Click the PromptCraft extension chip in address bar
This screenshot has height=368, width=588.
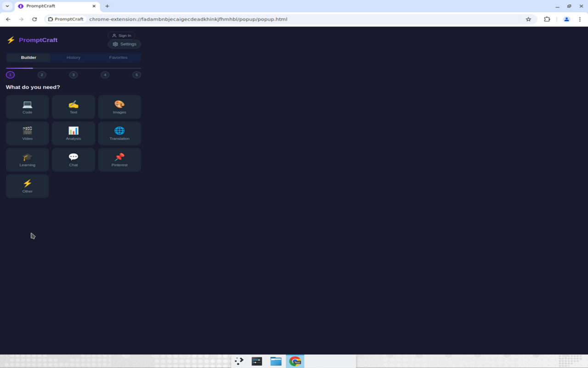[66, 19]
